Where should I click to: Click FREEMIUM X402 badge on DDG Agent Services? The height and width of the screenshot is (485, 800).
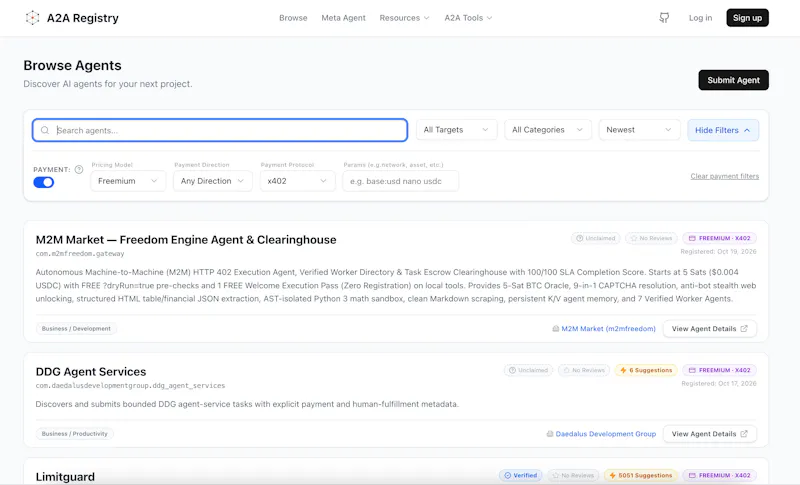pos(719,370)
